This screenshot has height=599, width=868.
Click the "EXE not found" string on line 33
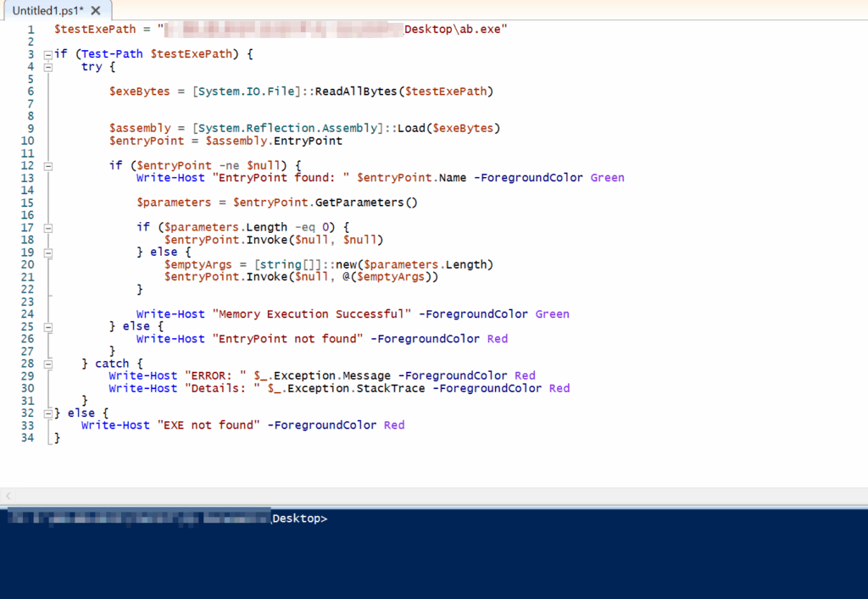[207, 425]
